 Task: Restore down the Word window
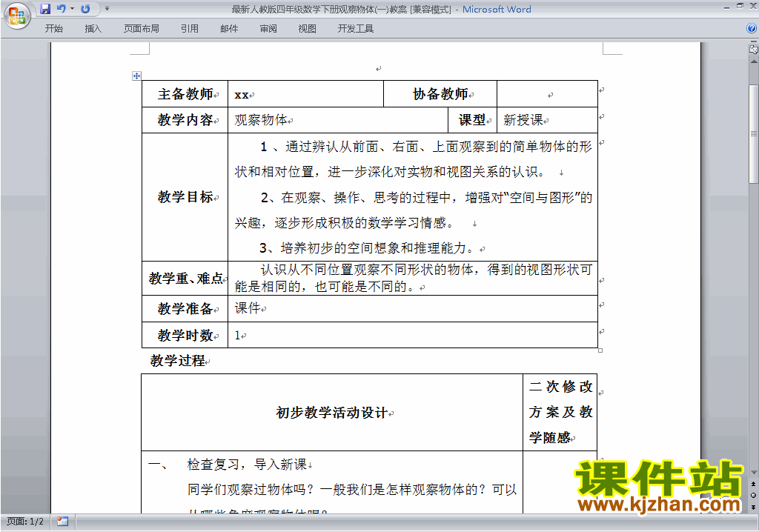pyautogui.click(x=740, y=6)
